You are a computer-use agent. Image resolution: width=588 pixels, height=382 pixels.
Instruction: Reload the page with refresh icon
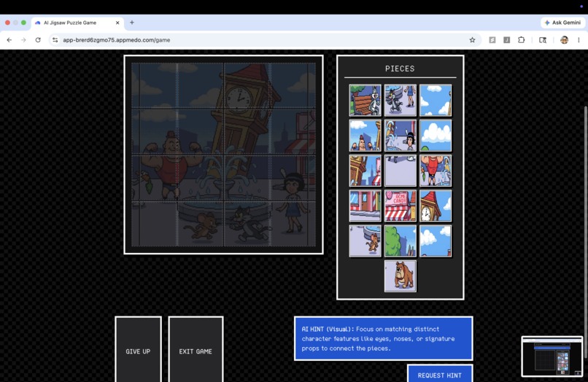coord(38,40)
